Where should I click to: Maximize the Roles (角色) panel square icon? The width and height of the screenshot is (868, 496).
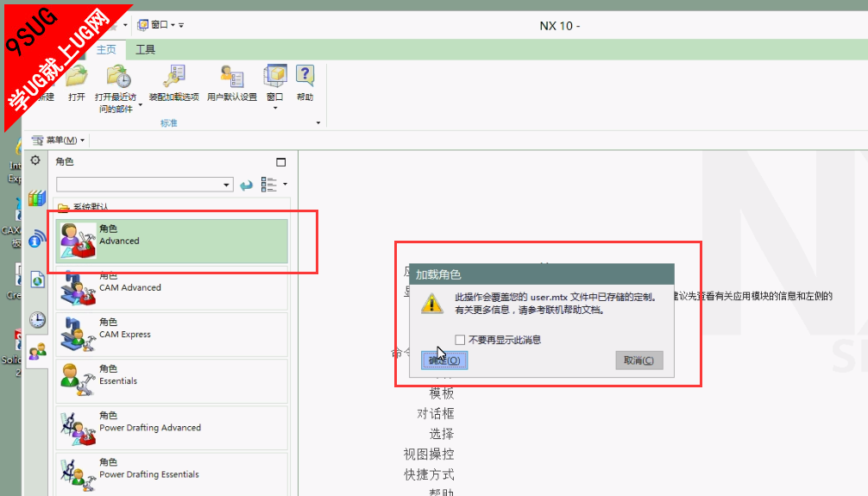pyautogui.click(x=280, y=161)
